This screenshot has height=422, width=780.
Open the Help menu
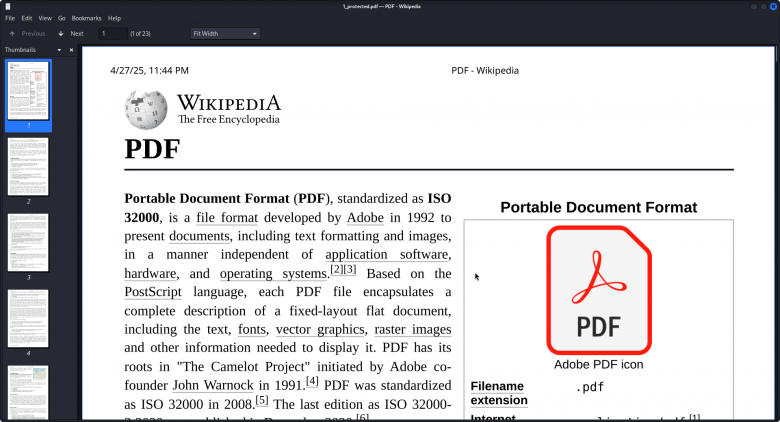point(114,18)
